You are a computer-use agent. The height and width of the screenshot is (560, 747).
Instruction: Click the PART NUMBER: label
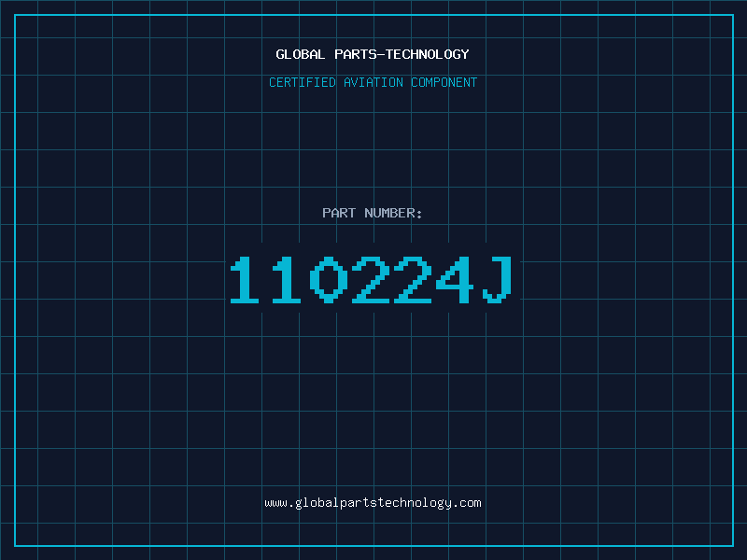pos(372,213)
